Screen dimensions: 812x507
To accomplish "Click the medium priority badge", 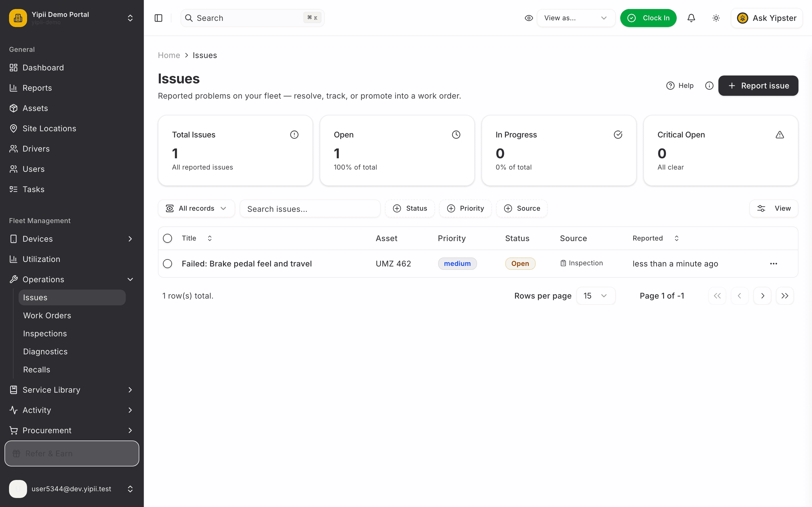I will pyautogui.click(x=457, y=264).
